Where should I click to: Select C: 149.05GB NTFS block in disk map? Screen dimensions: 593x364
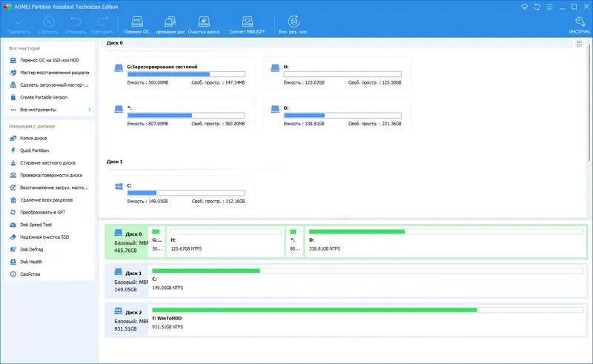point(368,281)
